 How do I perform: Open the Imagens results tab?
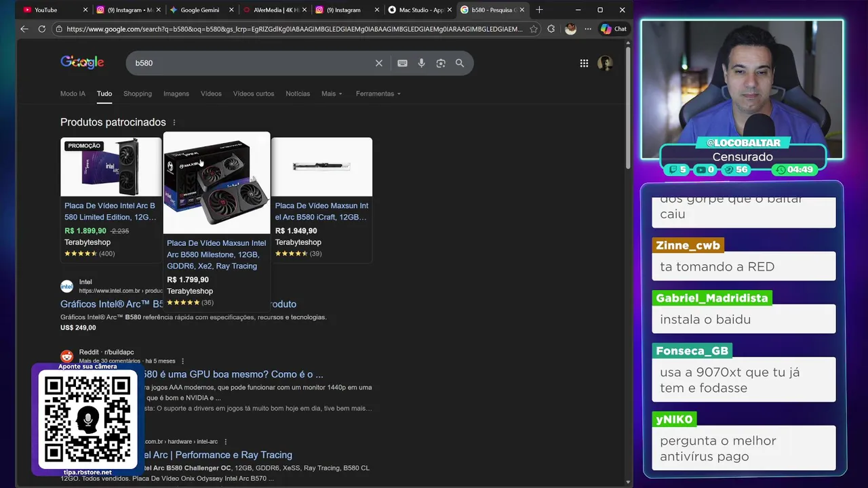tap(176, 94)
